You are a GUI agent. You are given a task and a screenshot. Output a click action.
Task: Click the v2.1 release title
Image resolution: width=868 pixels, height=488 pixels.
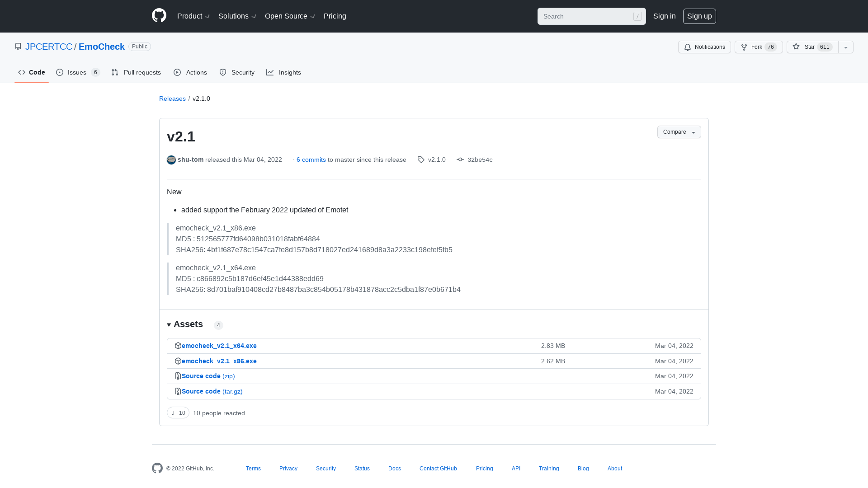click(x=181, y=136)
